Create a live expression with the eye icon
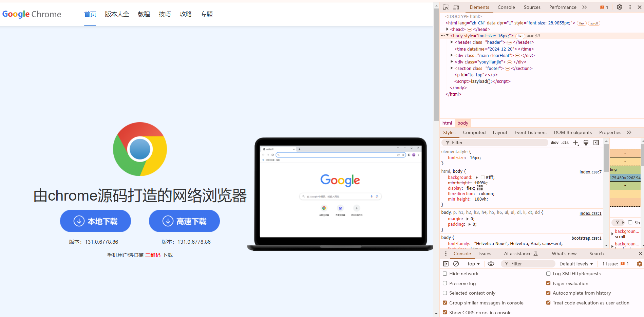 point(491,264)
